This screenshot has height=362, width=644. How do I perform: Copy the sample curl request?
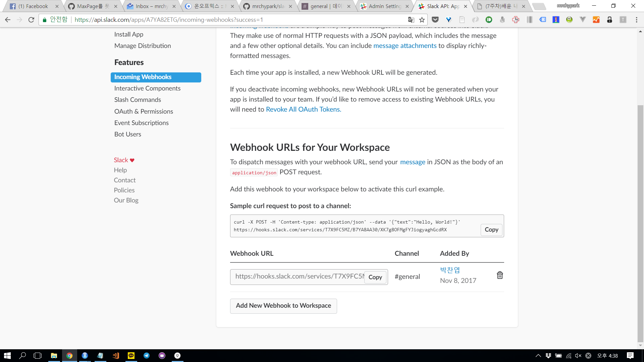point(491,230)
